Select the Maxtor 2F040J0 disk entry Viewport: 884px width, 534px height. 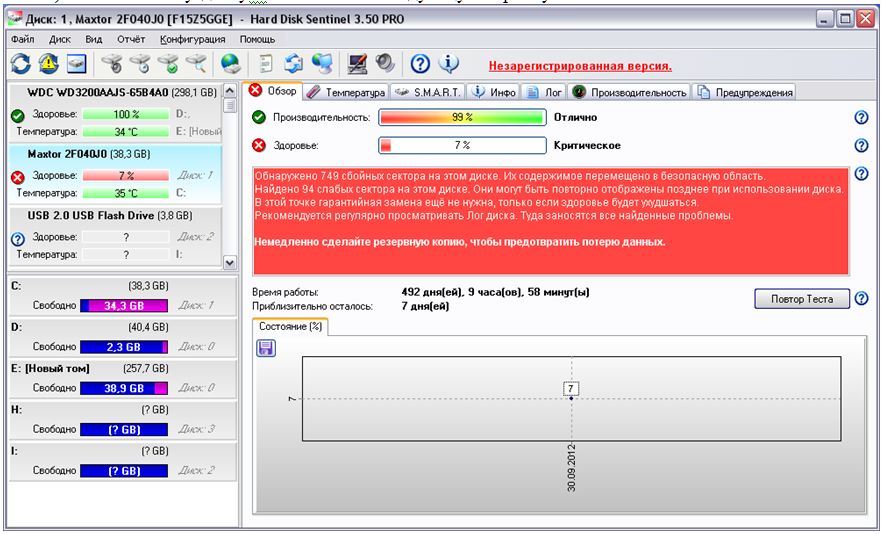pos(116,174)
